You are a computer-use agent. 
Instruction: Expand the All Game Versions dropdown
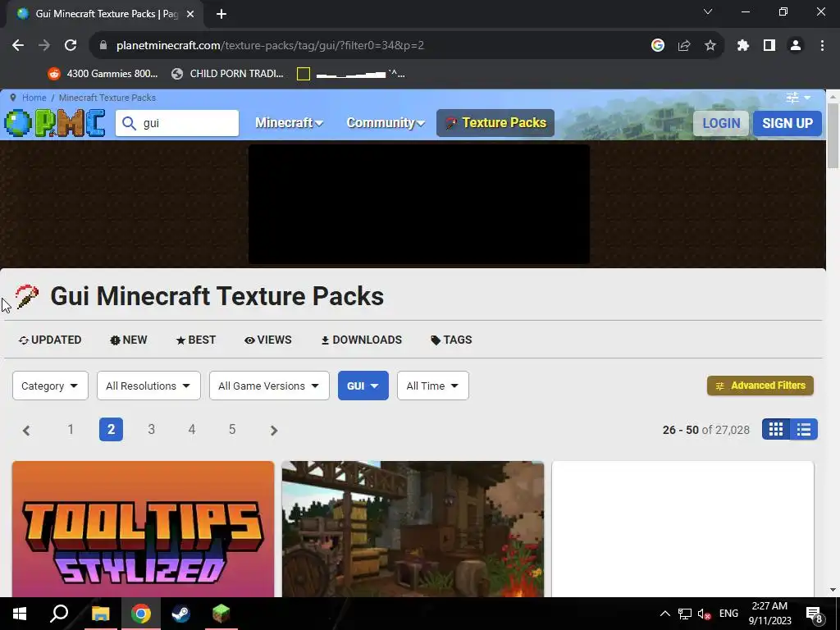pos(269,386)
